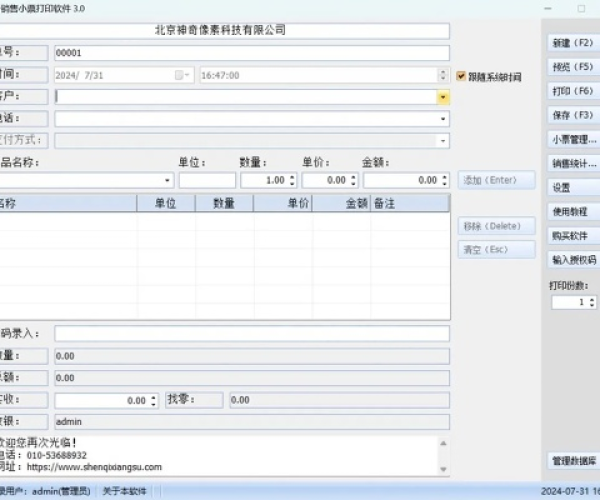Image resolution: width=600 pixels, height=500 pixels.
Task: Open the date picker calendar dropdown
Action: pos(182,75)
